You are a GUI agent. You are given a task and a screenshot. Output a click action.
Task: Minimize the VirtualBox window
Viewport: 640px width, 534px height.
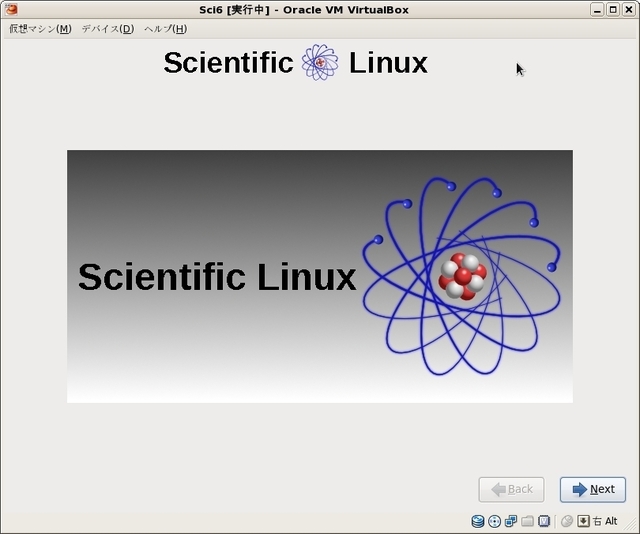(597, 9)
